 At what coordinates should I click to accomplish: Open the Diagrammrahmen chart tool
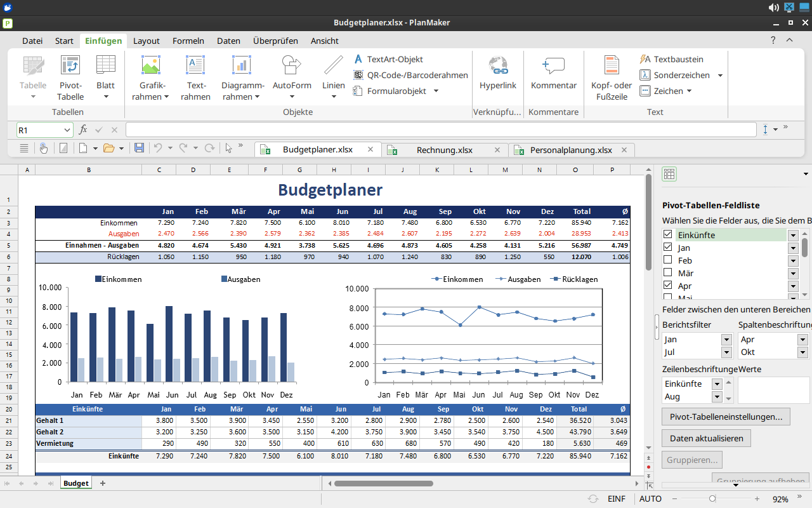242,77
